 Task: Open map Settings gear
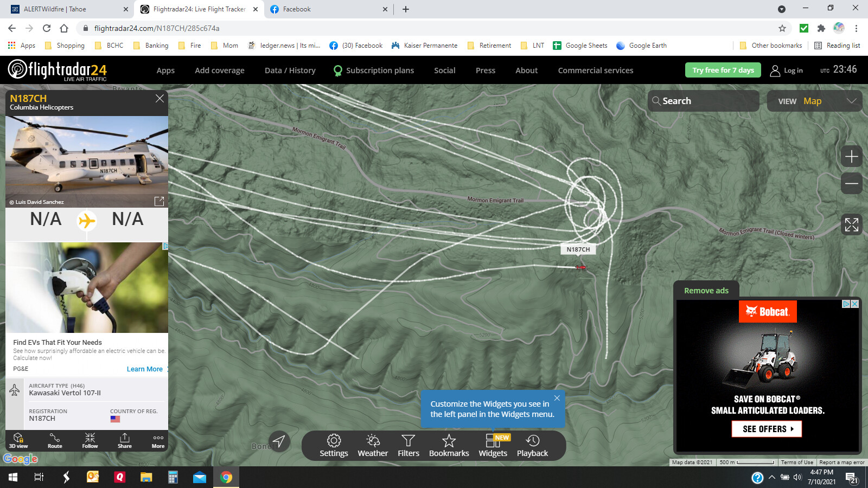[334, 446]
